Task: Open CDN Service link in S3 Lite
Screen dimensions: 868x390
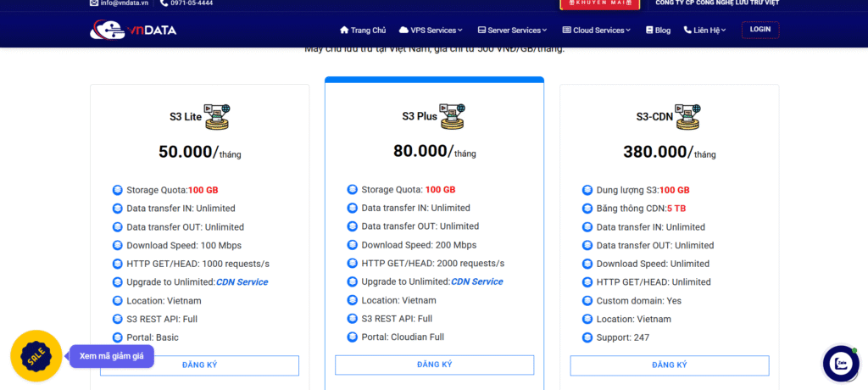Action: [242, 282]
